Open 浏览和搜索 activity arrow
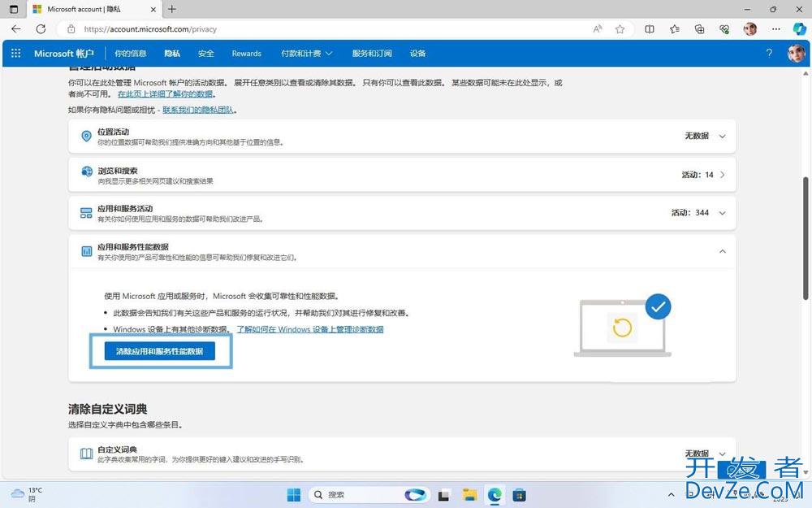This screenshot has height=508, width=812. pyautogui.click(x=722, y=175)
